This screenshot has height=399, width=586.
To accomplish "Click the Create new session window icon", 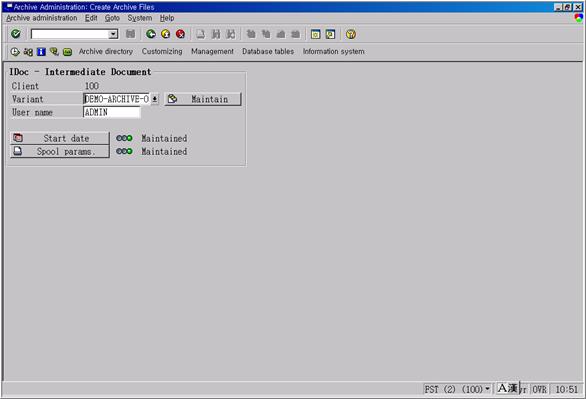I will click(x=315, y=34).
